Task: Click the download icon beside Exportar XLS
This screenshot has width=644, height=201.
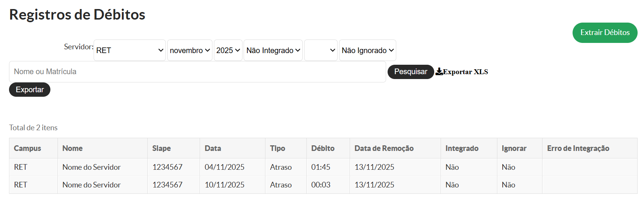Action: click(x=439, y=72)
